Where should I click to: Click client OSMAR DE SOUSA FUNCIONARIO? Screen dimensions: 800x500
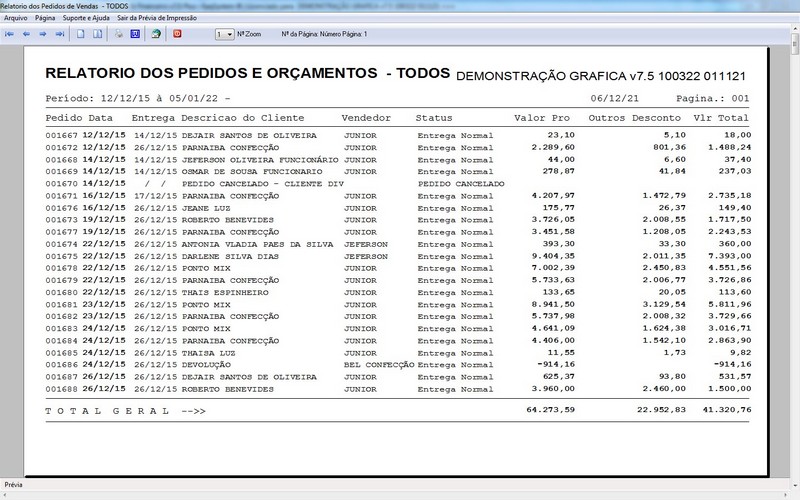(252, 171)
